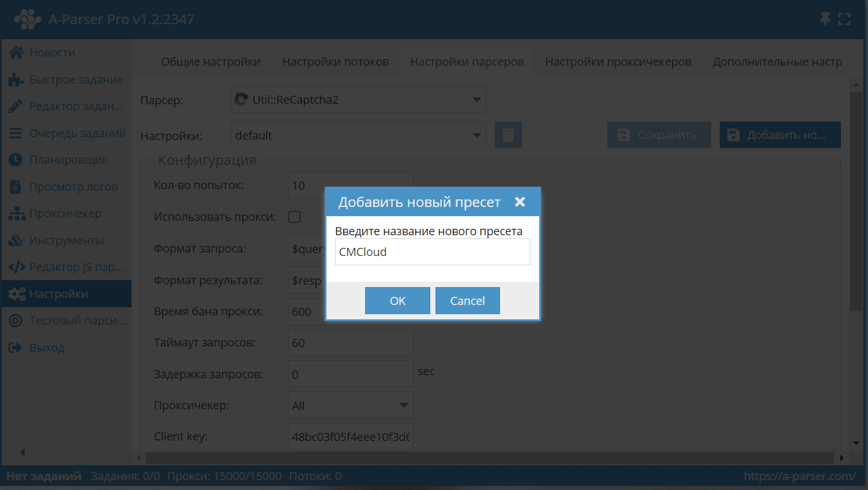Select Настройки парсеров tab
This screenshot has width=868, height=490.
pos(467,62)
